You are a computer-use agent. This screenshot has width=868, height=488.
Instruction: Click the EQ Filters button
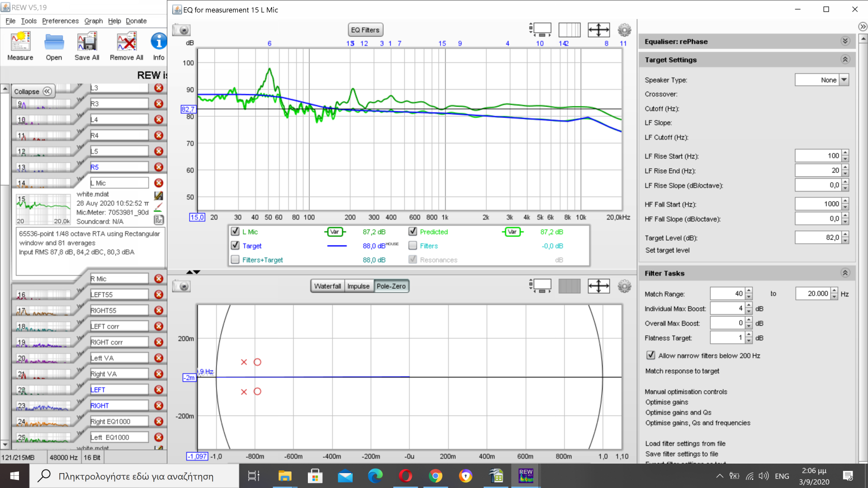(x=365, y=30)
